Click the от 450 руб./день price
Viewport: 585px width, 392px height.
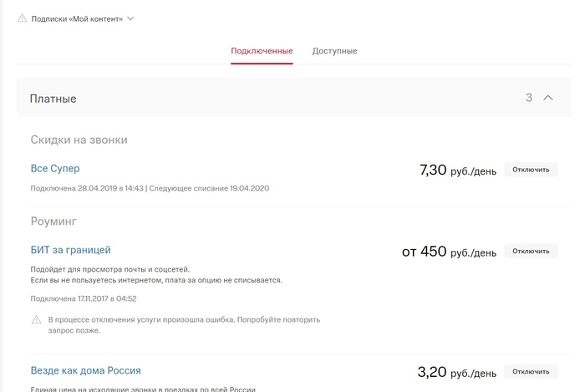(449, 252)
